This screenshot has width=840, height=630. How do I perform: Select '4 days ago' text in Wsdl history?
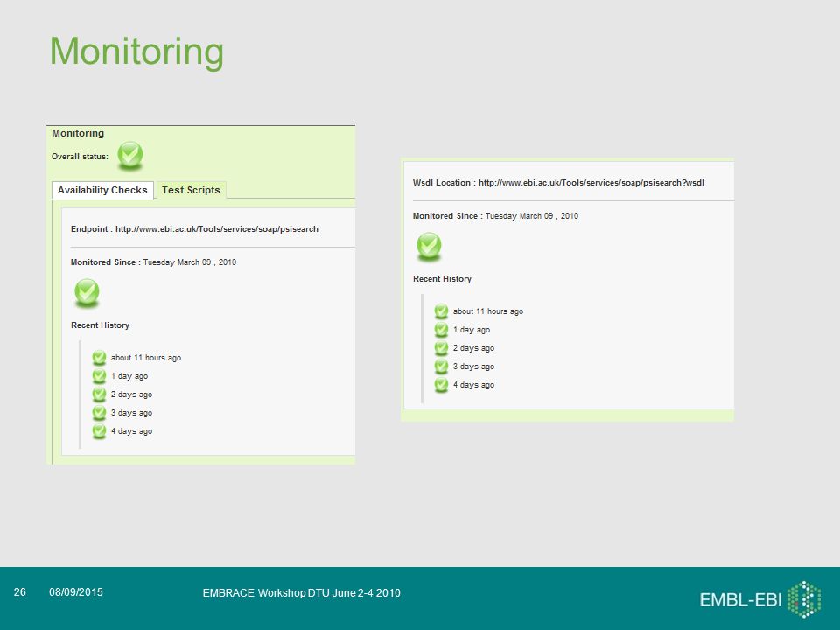(x=473, y=385)
